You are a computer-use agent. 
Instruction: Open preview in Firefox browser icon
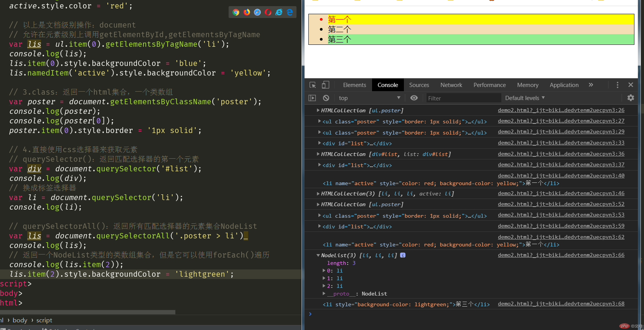coord(247,12)
